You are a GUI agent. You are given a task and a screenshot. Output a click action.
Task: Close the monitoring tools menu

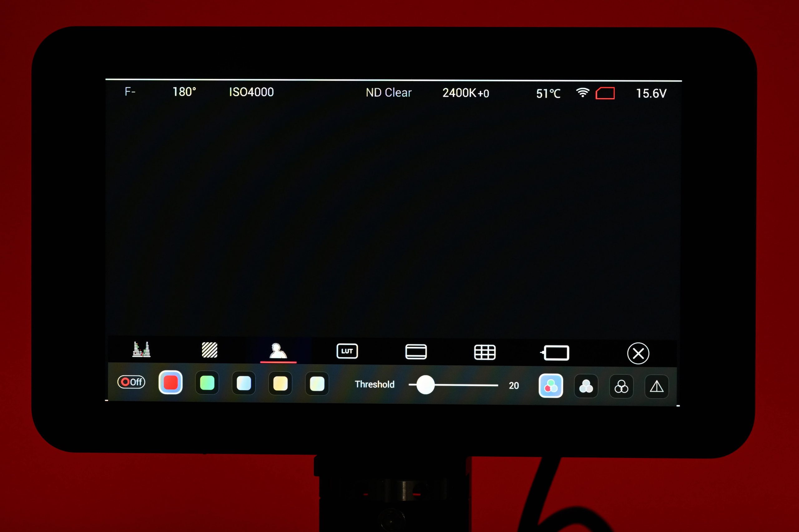pos(638,354)
